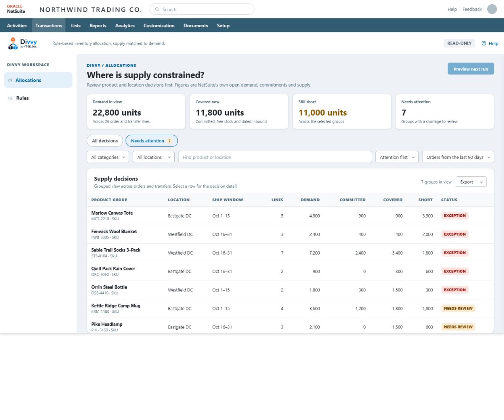Click the Divvy help question-mark icon
The height and width of the screenshot is (420, 504).
[x=483, y=43]
